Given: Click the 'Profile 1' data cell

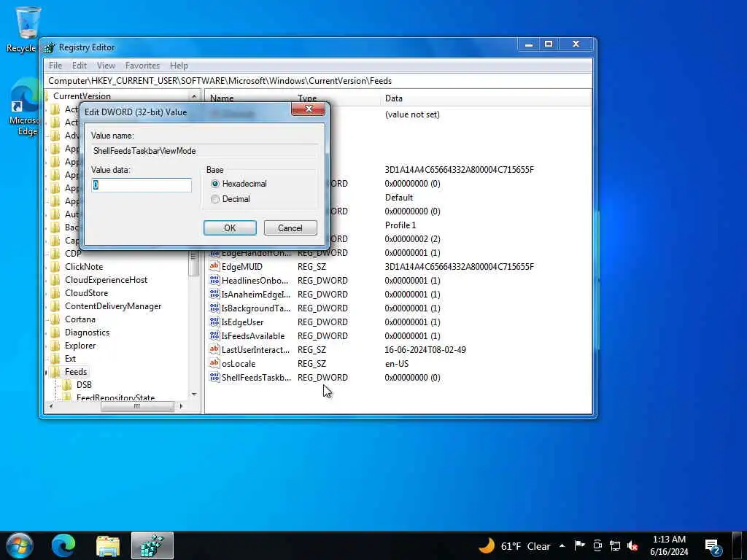Looking at the screenshot, I should pyautogui.click(x=400, y=225).
